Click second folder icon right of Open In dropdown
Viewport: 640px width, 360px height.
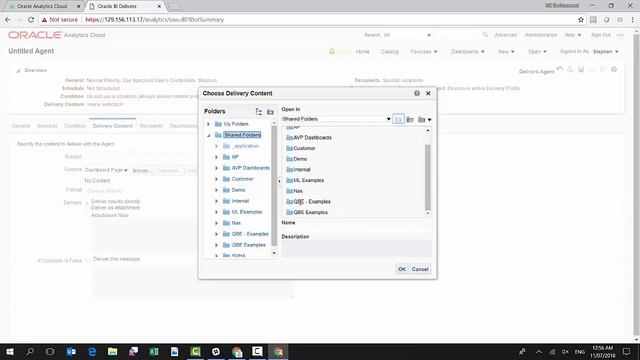[x=410, y=119]
